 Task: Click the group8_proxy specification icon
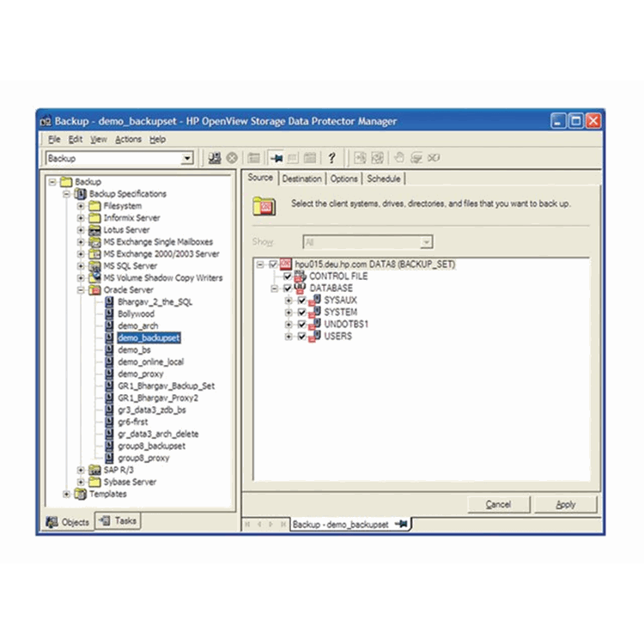coord(109,458)
